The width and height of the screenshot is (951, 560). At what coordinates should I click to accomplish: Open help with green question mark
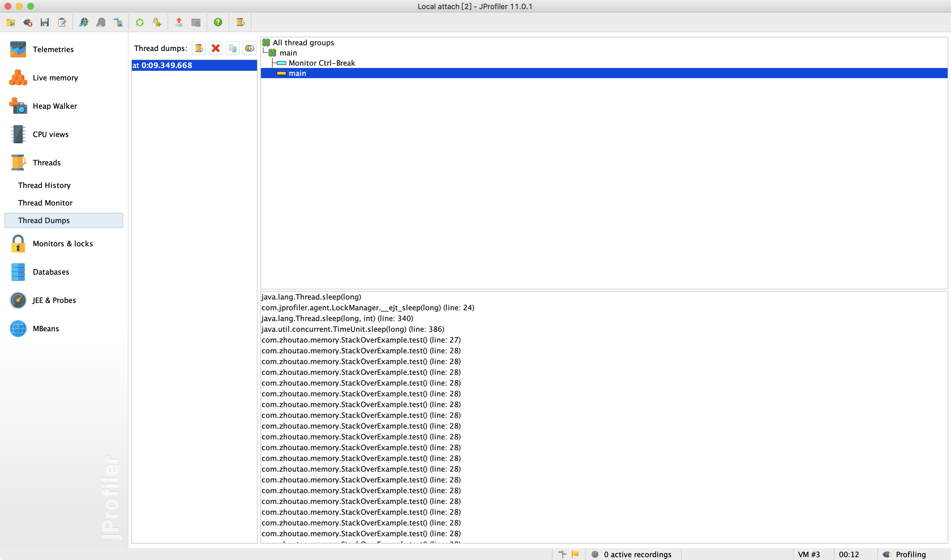[218, 23]
